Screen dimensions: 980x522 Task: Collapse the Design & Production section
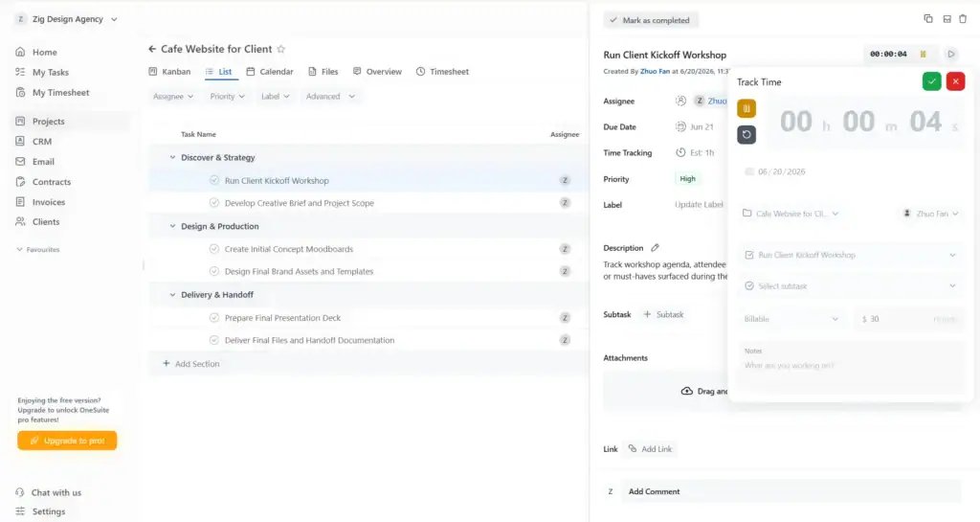[172, 226]
